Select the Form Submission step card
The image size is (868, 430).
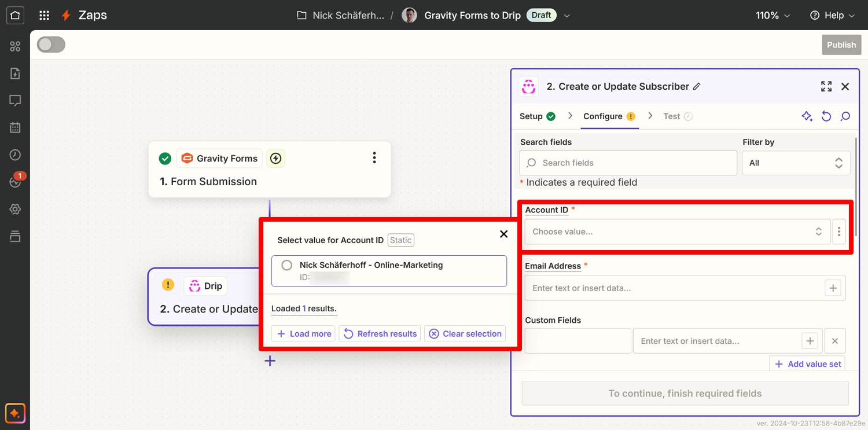[270, 170]
